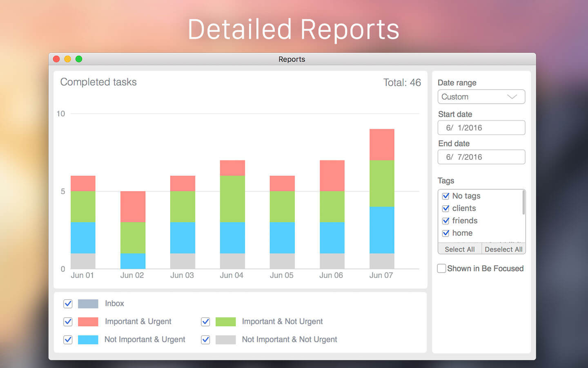Image resolution: width=588 pixels, height=368 pixels.
Task: Click the green segment of Jun 04 bar
Action: [x=232, y=199]
